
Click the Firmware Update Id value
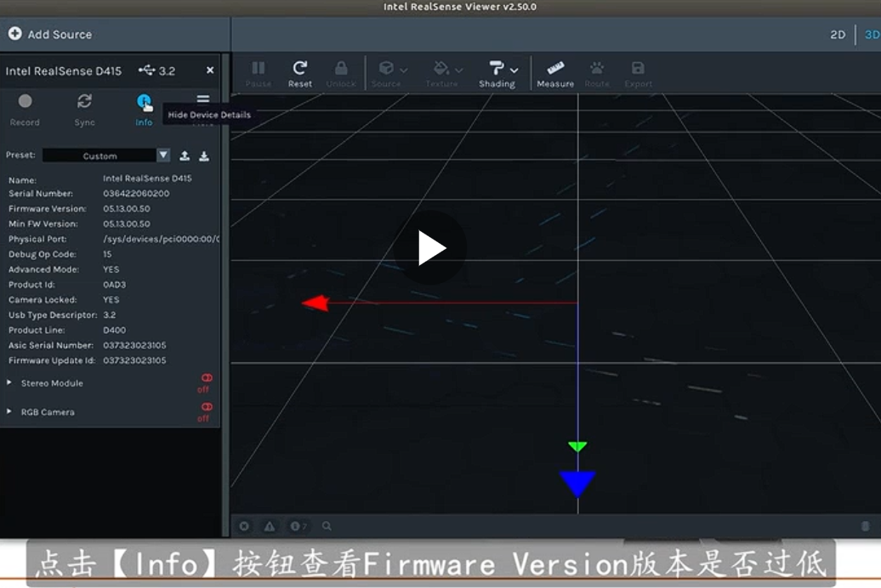pos(134,360)
